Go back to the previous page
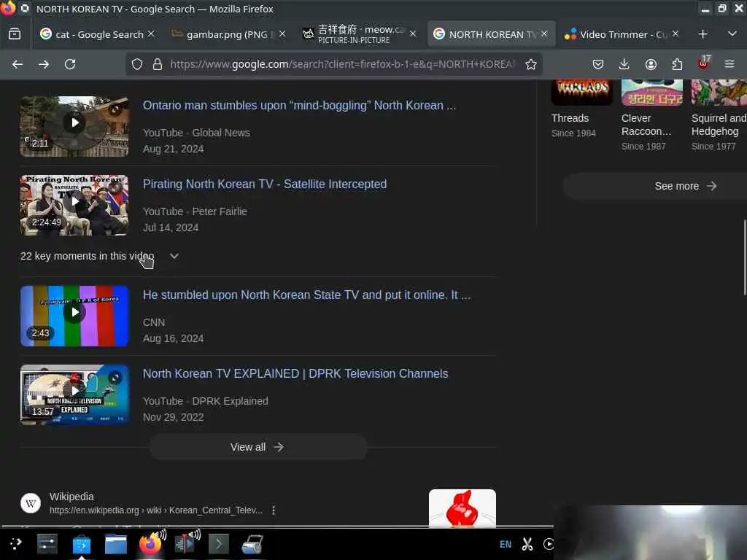The image size is (747, 560). pos(18,64)
